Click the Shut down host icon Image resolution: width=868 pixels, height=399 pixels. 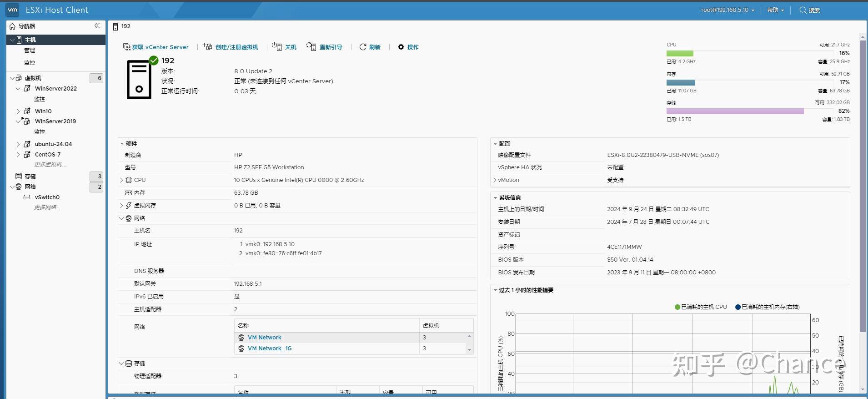coord(276,47)
